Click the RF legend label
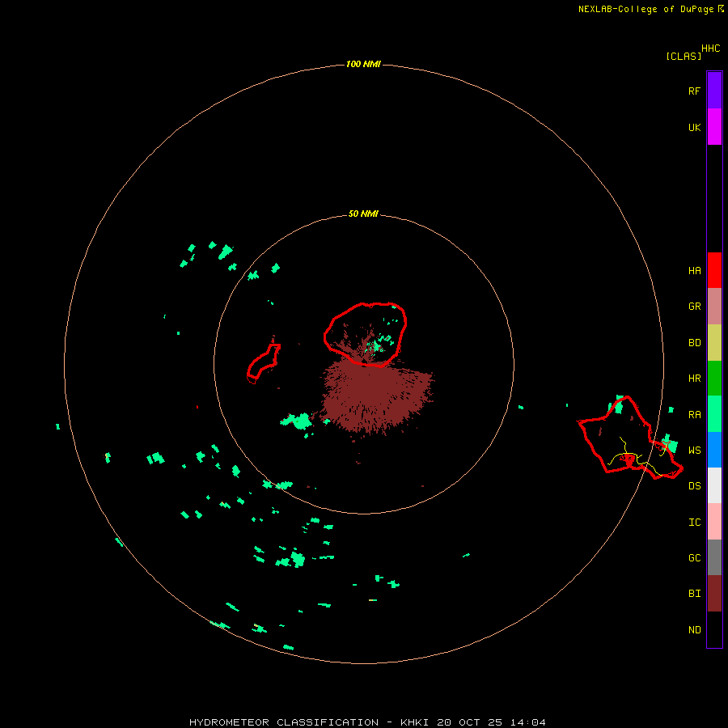This screenshot has height=728, width=728. pyautogui.click(x=695, y=91)
